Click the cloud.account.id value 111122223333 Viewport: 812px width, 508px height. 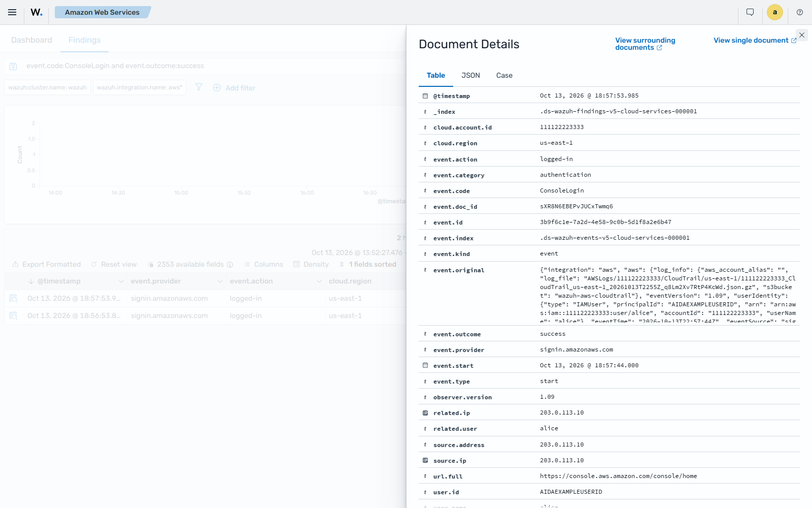[x=562, y=127]
